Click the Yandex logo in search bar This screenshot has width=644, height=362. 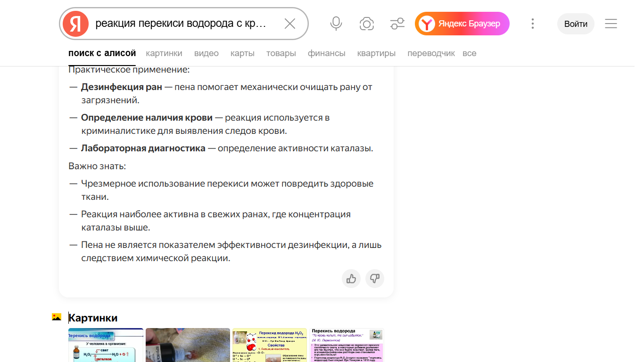pyautogui.click(x=76, y=24)
